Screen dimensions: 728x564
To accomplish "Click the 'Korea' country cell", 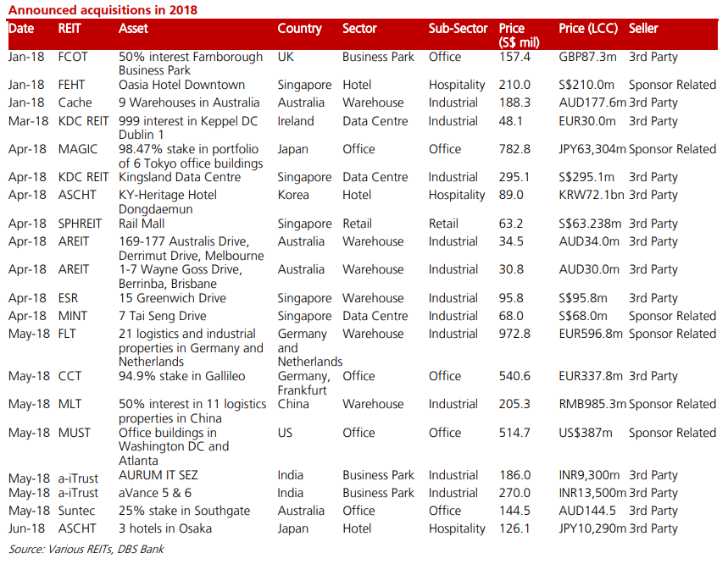I will tap(293, 195).
